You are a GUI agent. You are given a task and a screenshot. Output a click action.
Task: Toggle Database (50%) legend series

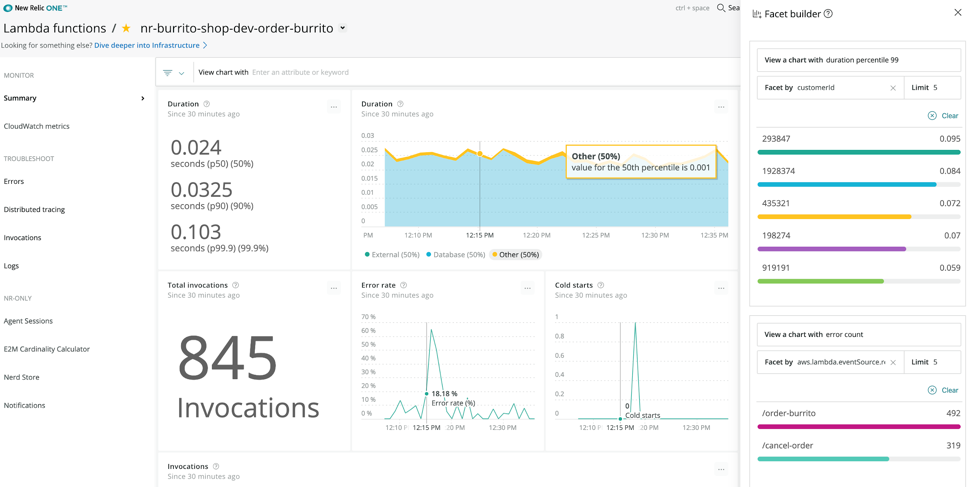point(455,255)
